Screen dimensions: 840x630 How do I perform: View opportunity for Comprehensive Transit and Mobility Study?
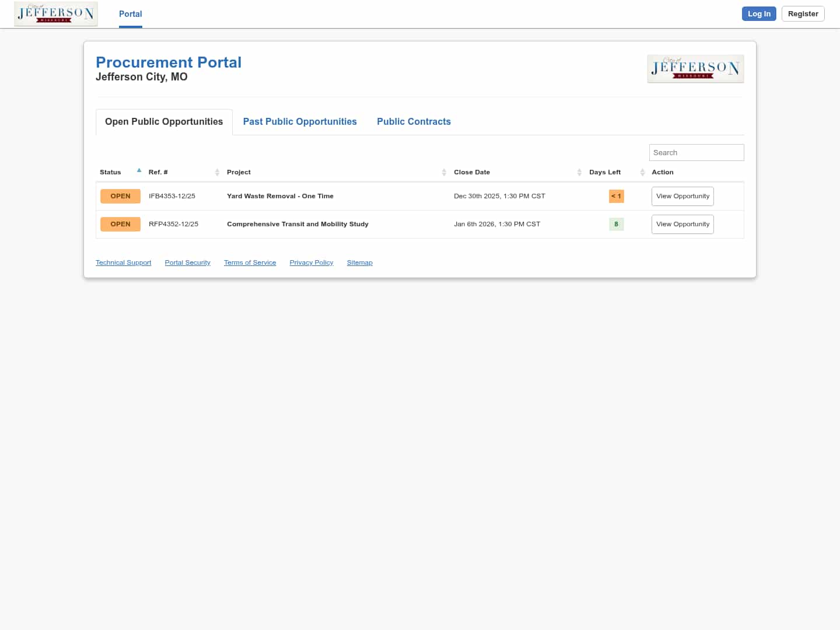click(682, 224)
